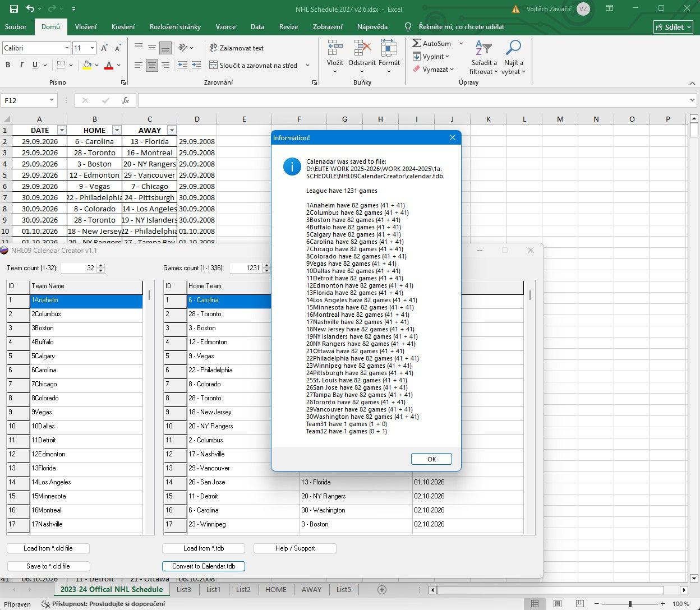Undo the last action in Excel
The image size is (700, 610).
30,9
